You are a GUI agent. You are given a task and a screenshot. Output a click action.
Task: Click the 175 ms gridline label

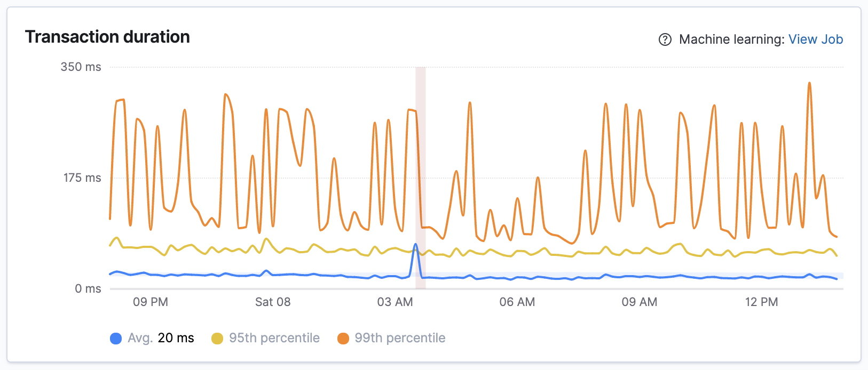click(81, 178)
